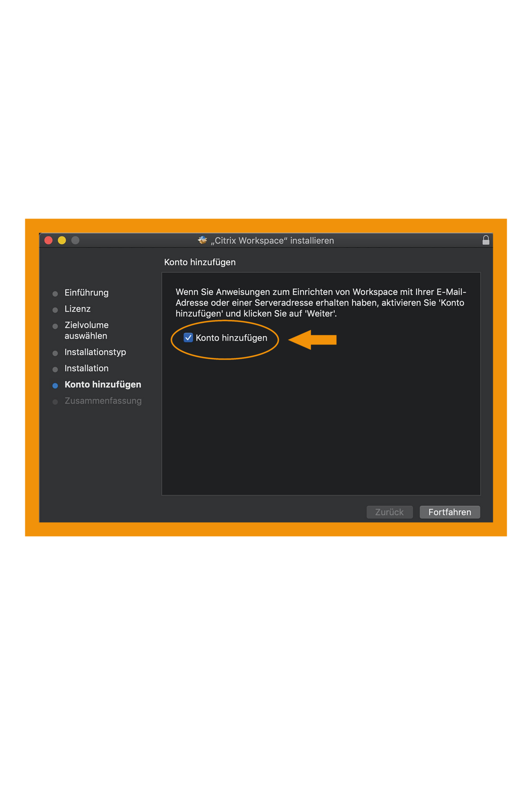Click the Zurück button
The image size is (532, 800).
389,512
